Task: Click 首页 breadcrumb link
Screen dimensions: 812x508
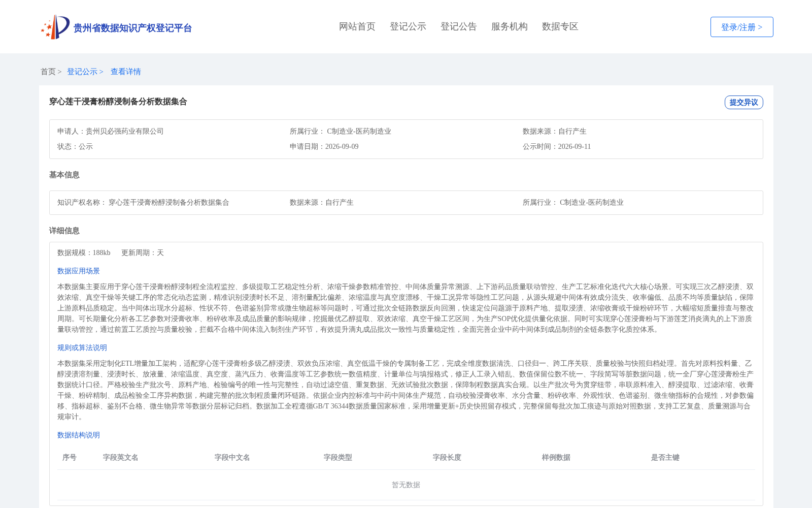Action: pyautogui.click(x=48, y=72)
